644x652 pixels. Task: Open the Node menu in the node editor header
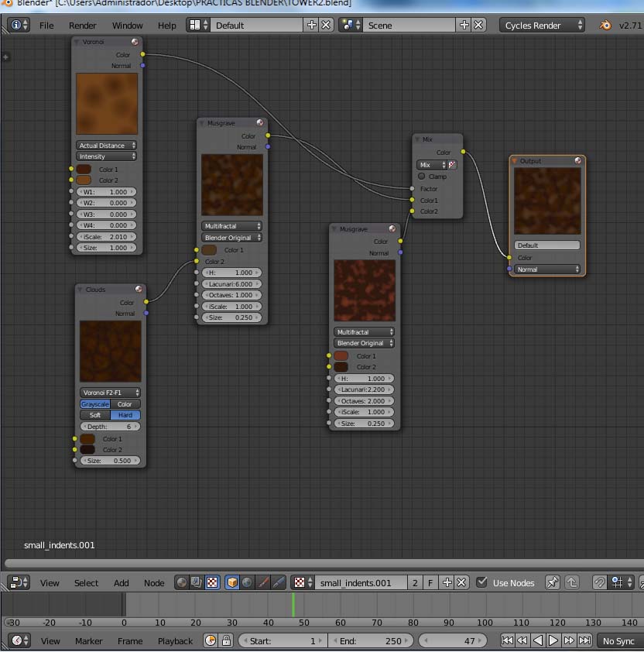point(154,583)
